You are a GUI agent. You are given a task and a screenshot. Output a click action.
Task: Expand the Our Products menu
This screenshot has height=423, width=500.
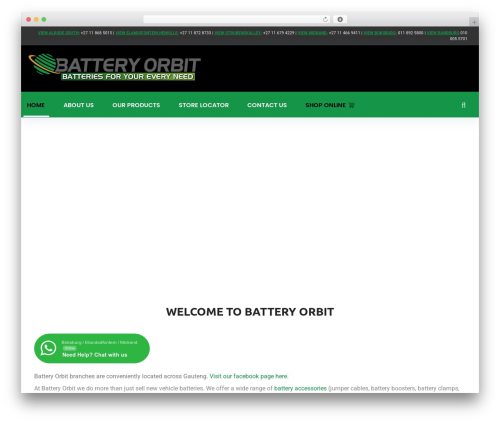pyautogui.click(x=136, y=105)
